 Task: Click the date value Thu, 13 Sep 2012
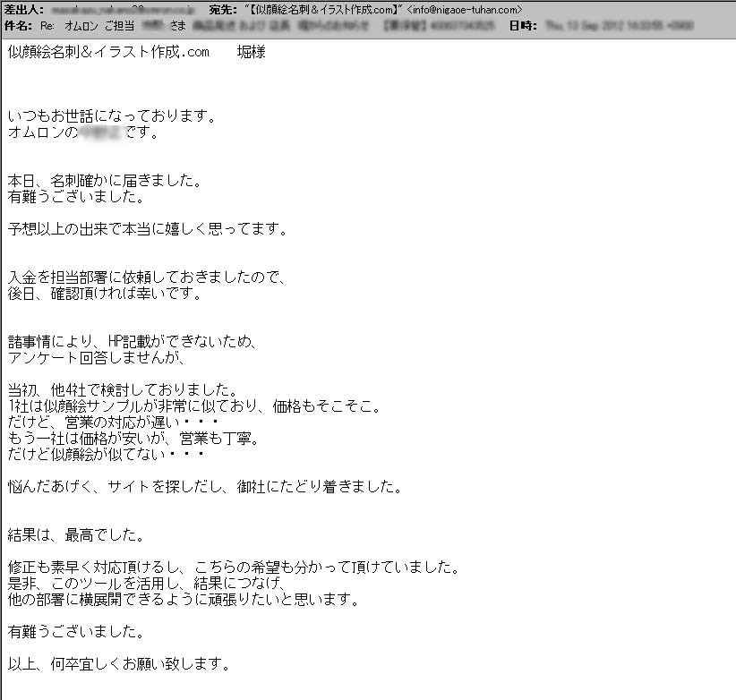click(x=618, y=26)
